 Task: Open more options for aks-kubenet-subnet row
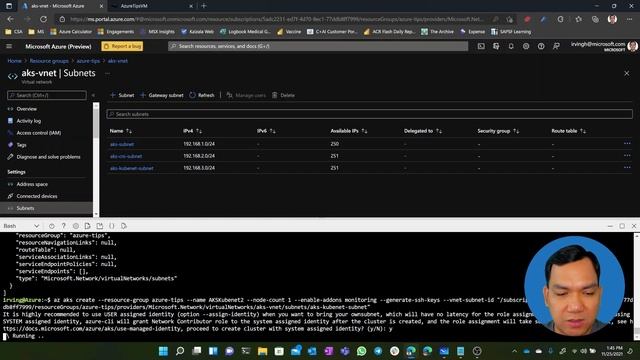pyautogui.click(x=627, y=168)
